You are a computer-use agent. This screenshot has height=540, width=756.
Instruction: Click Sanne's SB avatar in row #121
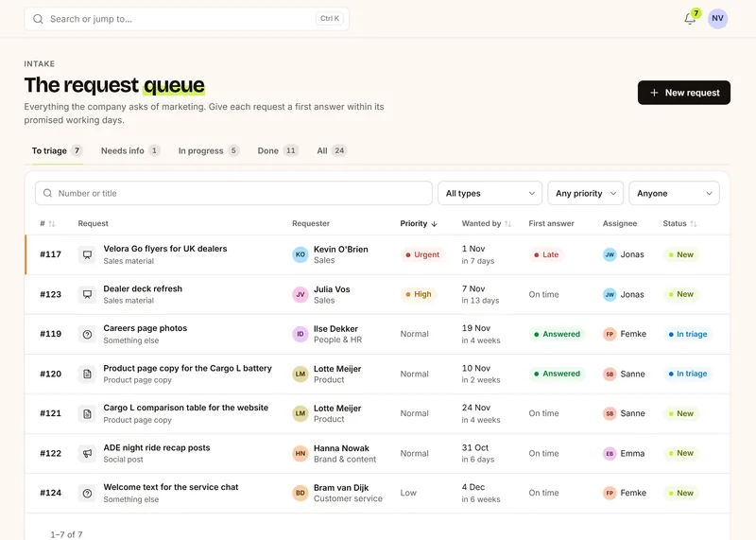(x=610, y=413)
